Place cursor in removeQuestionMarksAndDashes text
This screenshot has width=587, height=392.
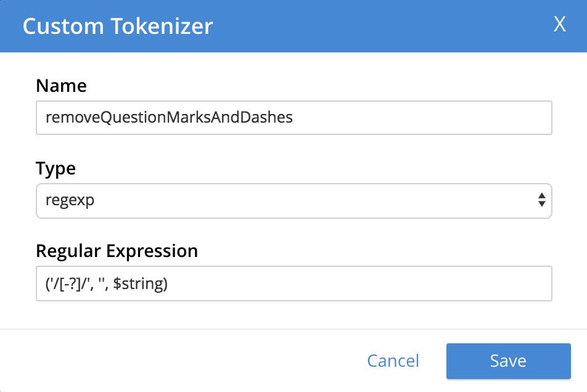coord(169,118)
